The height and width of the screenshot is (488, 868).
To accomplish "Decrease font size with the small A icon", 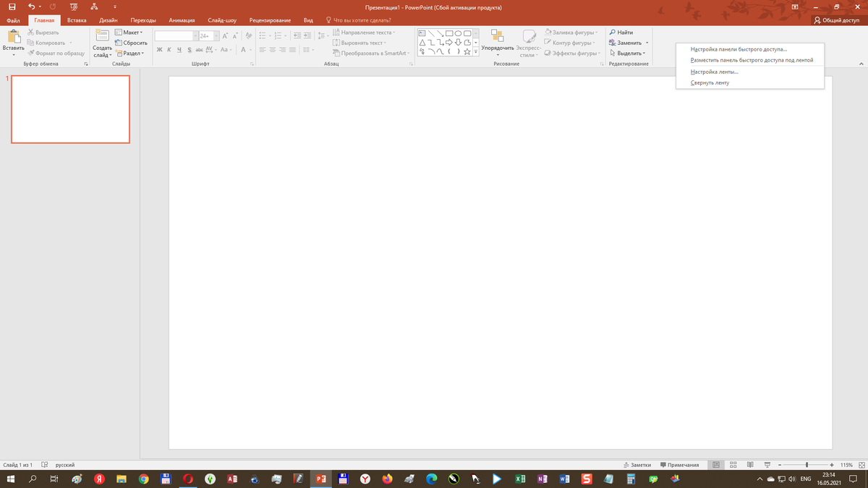I will pos(236,35).
